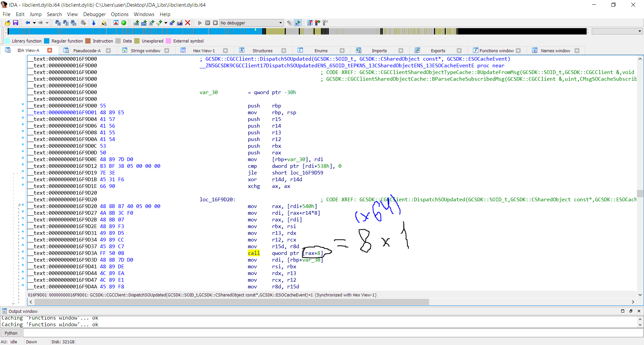
Task: Click the blue list window toolbar icon
Action: click(x=310, y=23)
